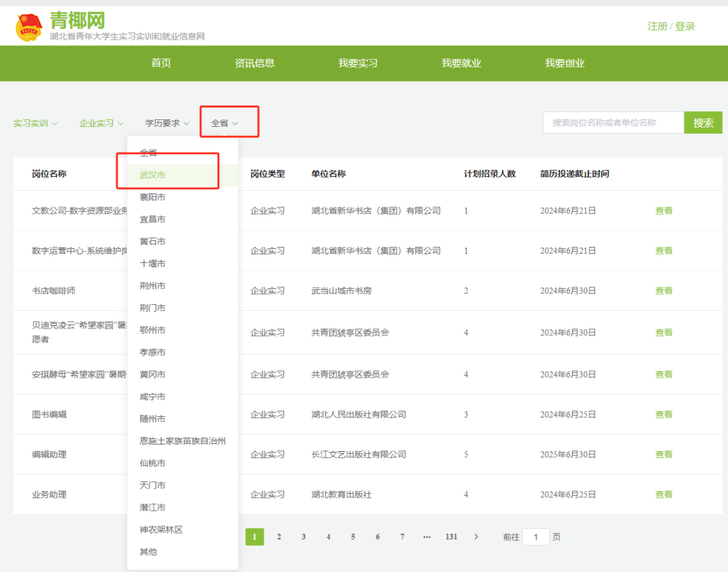Click 查看 for the 书店咖啡师 position
This screenshot has width=728, height=572.
[664, 291]
